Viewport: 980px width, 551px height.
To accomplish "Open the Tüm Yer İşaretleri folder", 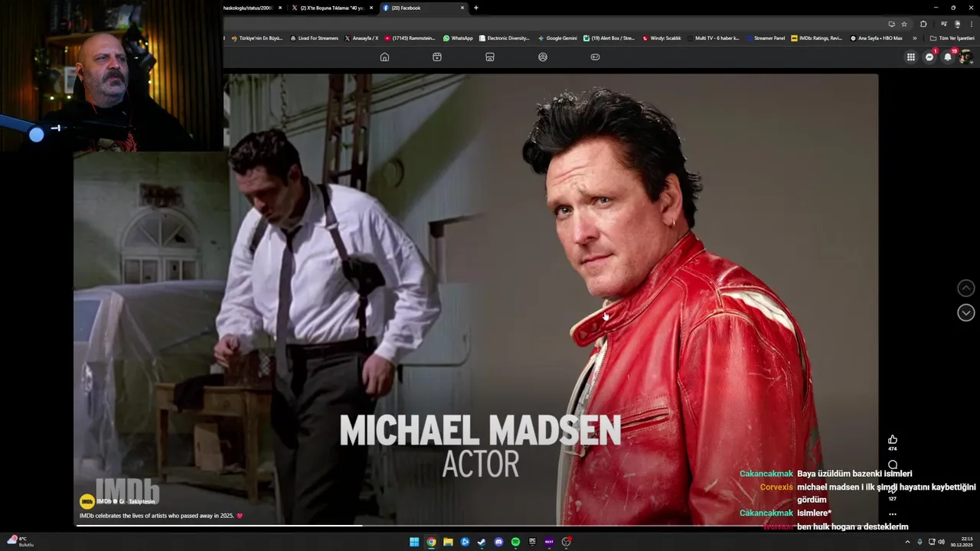I will (952, 37).
